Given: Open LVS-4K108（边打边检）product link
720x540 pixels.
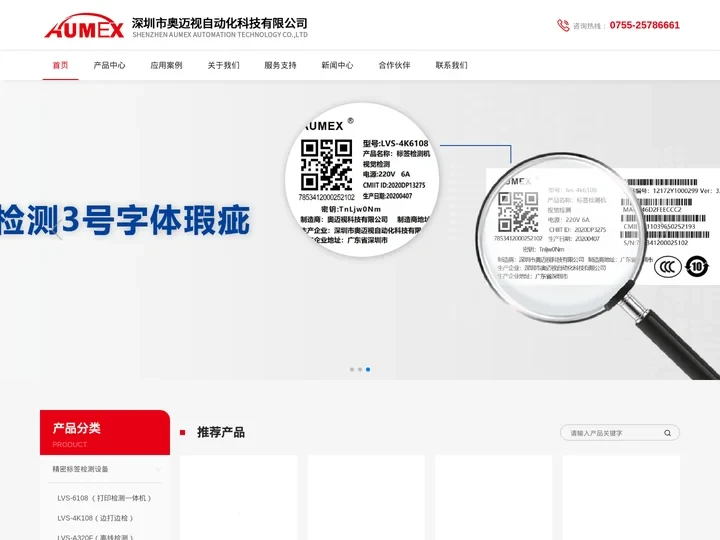Looking at the screenshot, I should pos(95,518).
